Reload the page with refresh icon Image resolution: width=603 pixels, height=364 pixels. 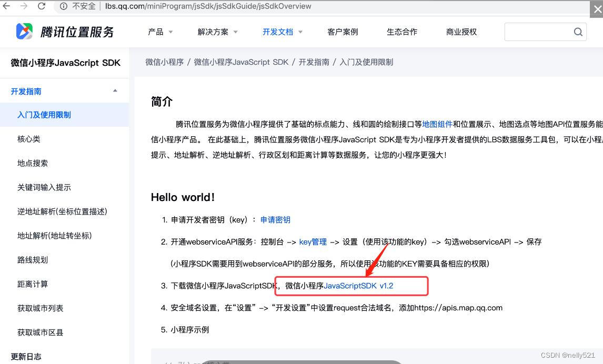point(42,6)
